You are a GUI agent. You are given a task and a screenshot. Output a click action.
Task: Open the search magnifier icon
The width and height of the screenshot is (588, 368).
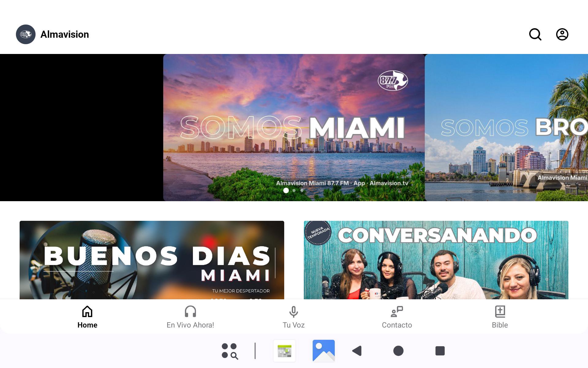[x=535, y=34]
